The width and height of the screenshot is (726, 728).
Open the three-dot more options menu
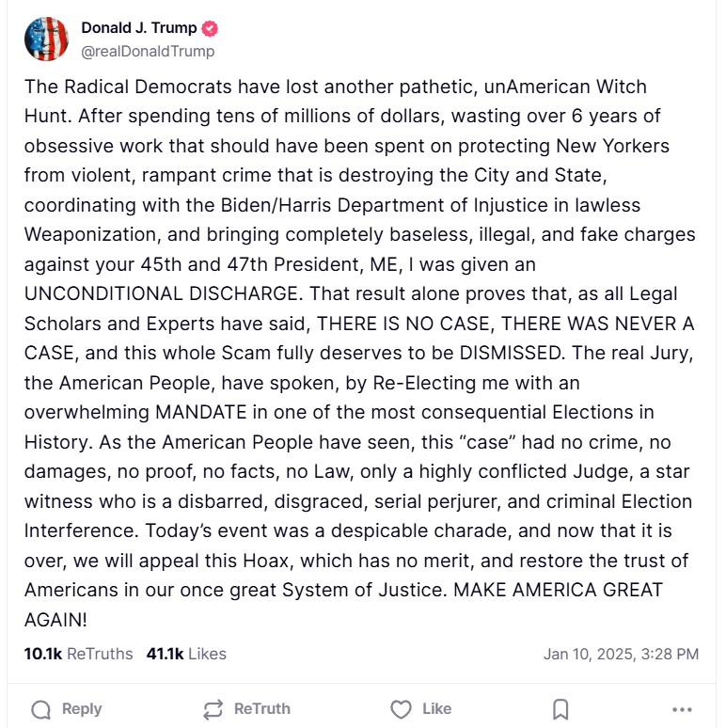(x=682, y=709)
